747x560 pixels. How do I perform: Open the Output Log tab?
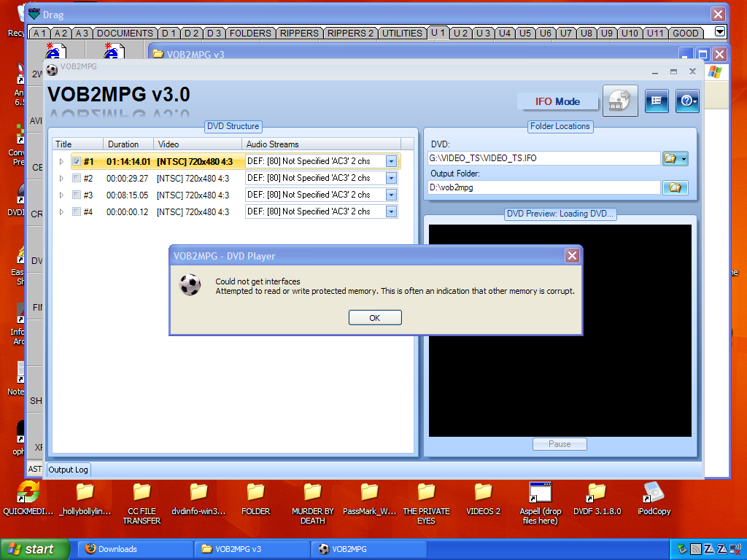[68, 470]
